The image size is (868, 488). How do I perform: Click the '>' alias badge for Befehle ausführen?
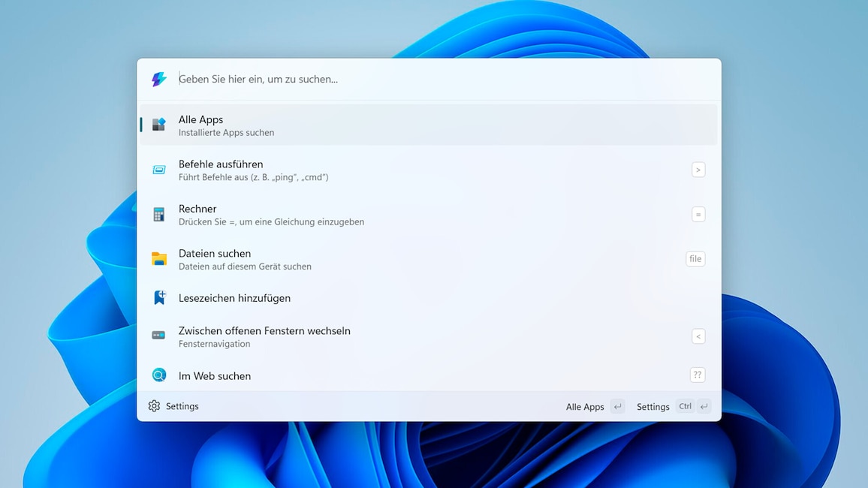(x=698, y=170)
